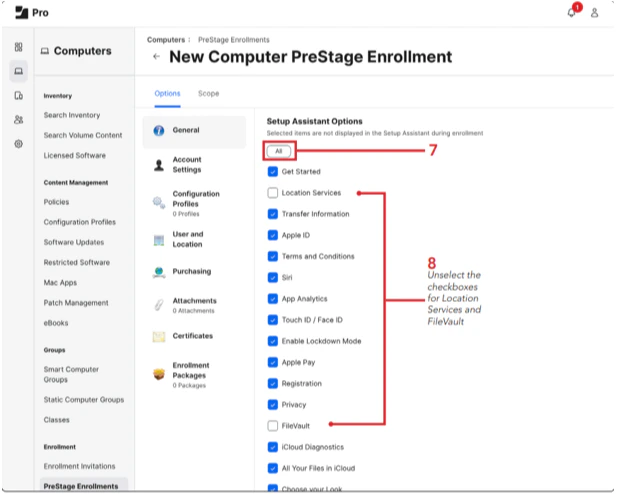Open Licensed Software in the sidebar

[x=75, y=156]
